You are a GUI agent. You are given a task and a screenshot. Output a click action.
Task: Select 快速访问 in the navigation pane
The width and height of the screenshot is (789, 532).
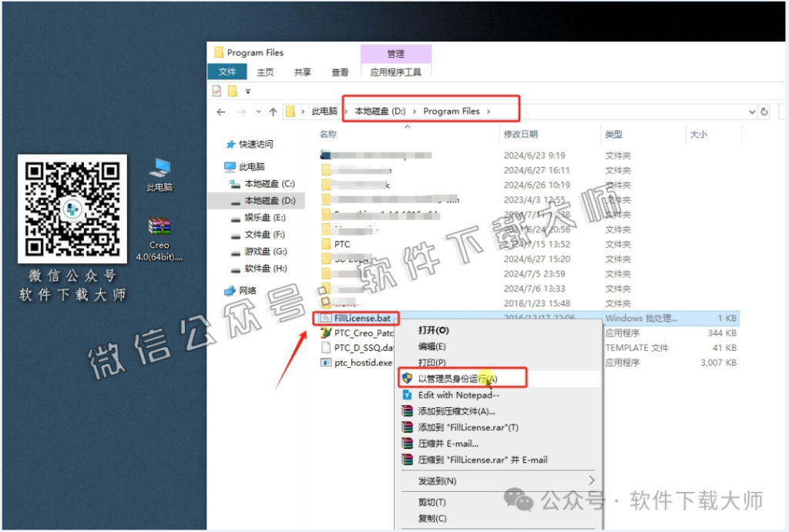coord(250,144)
